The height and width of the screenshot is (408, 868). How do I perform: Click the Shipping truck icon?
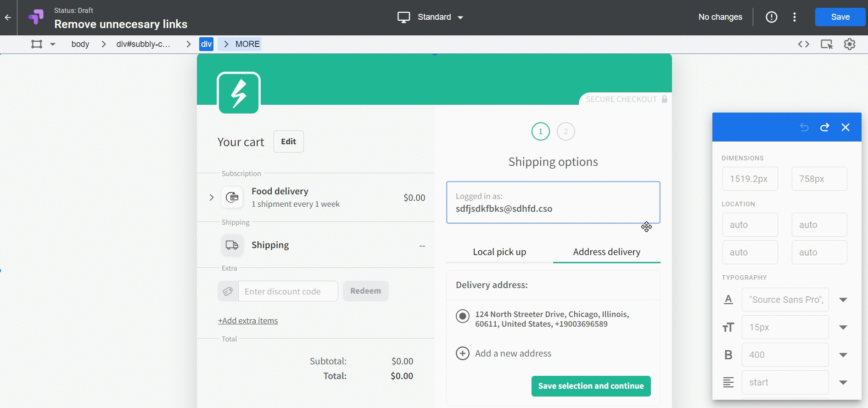(232, 245)
